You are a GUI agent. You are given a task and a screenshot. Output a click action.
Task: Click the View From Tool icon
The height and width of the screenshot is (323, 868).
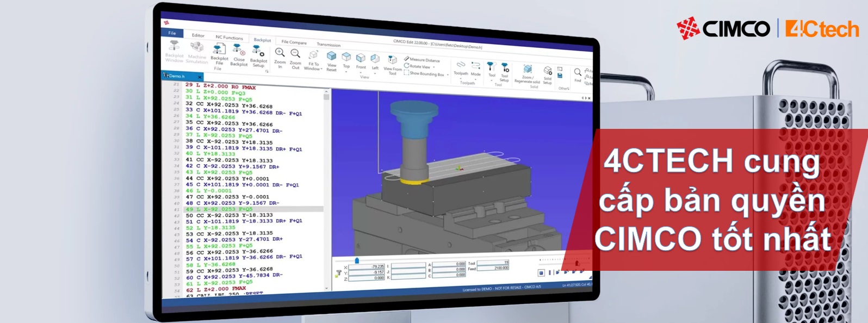(x=392, y=60)
